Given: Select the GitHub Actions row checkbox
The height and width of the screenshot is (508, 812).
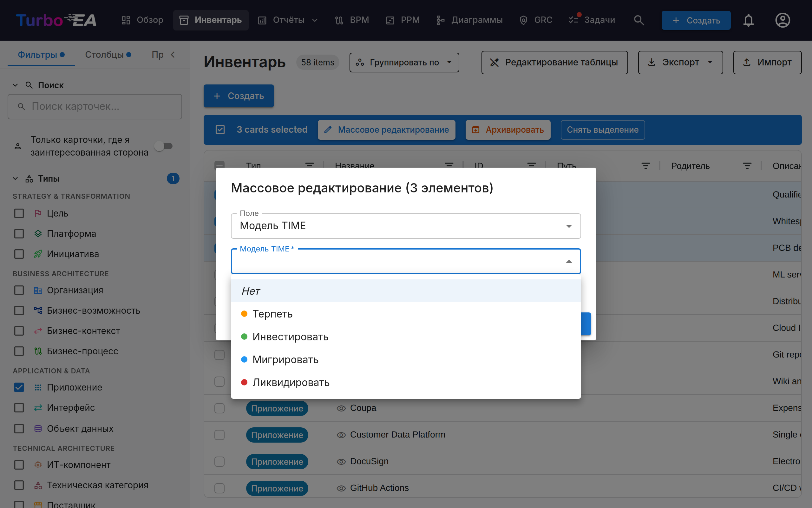Looking at the screenshot, I should 219,488.
